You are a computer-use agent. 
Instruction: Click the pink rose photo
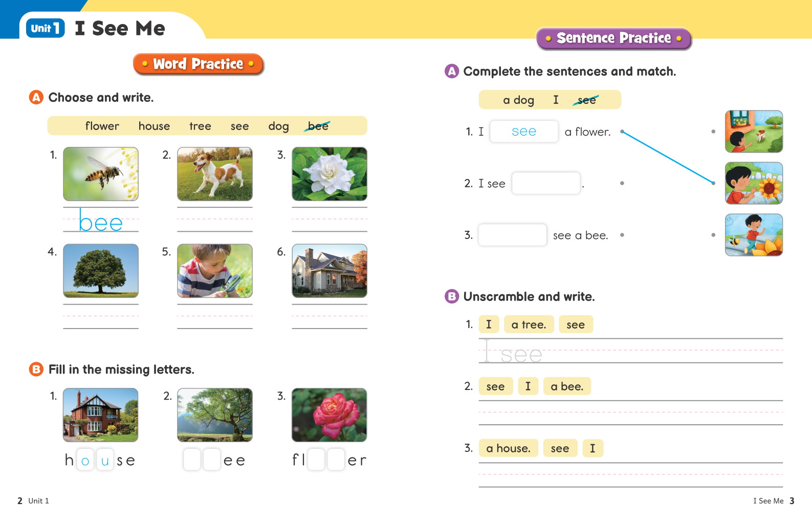[330, 415]
